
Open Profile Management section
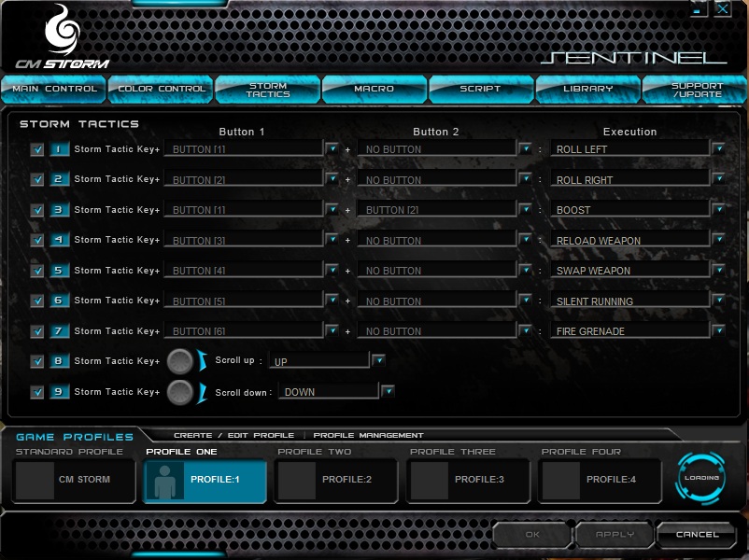coord(368,435)
